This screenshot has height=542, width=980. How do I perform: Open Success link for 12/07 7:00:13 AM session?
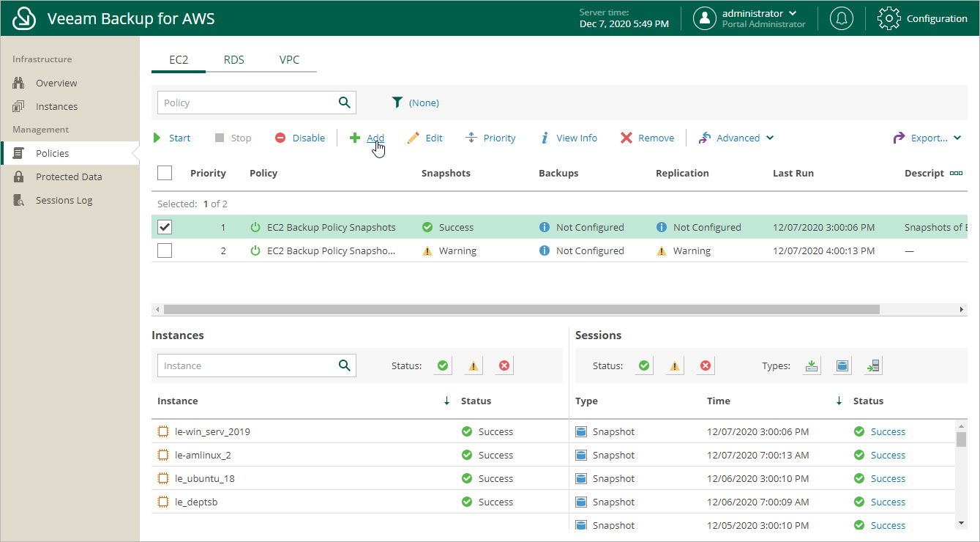pyautogui.click(x=888, y=455)
